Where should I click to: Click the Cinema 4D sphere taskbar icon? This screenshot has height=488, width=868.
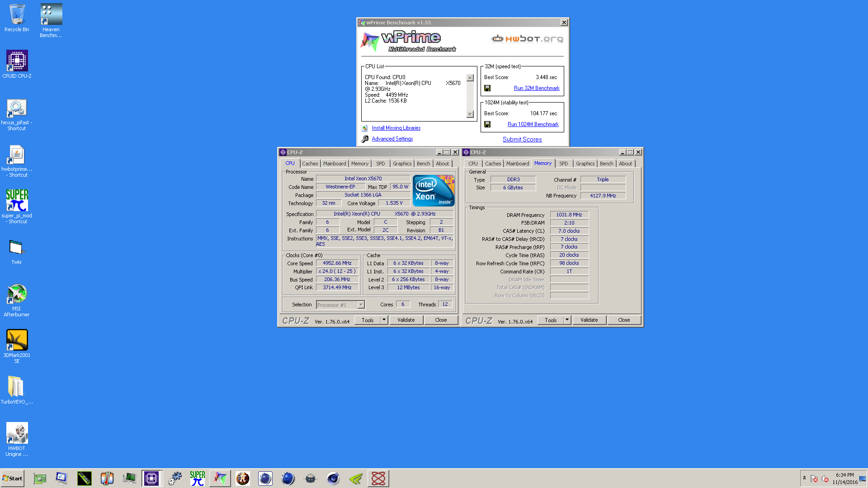tap(333, 479)
